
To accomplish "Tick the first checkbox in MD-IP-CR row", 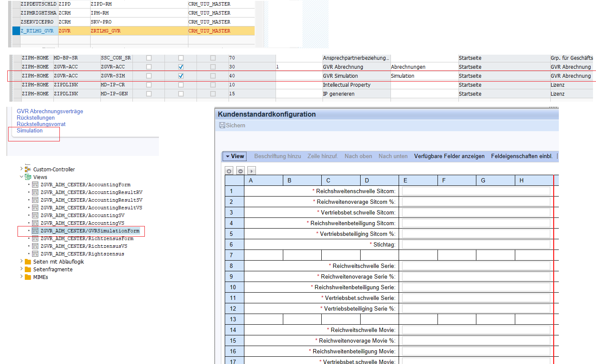I will point(149,85).
